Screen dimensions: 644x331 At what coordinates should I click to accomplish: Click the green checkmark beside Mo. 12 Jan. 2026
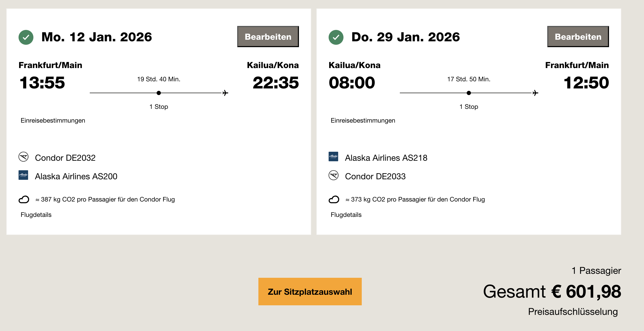pyautogui.click(x=26, y=37)
